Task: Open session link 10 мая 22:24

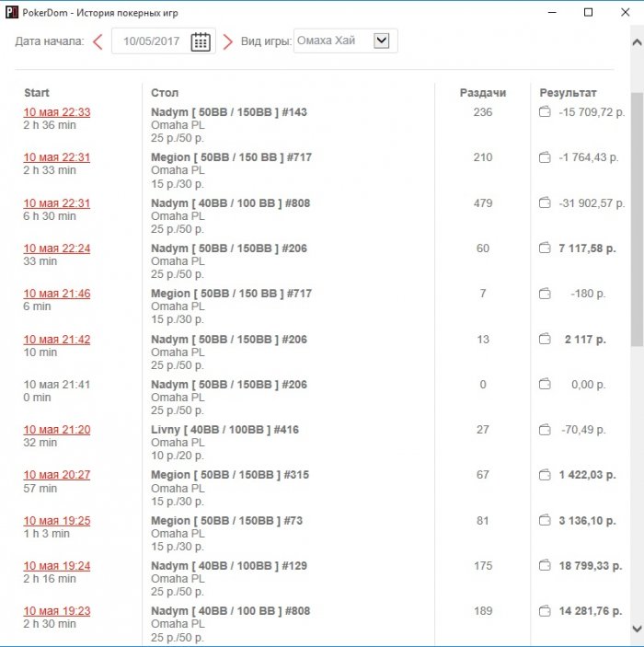Action: tap(57, 248)
